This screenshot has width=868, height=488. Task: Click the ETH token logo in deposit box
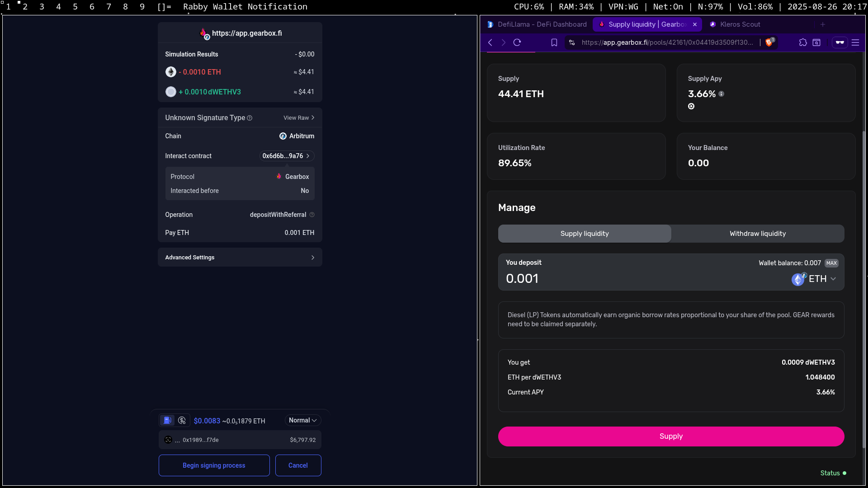point(798,279)
